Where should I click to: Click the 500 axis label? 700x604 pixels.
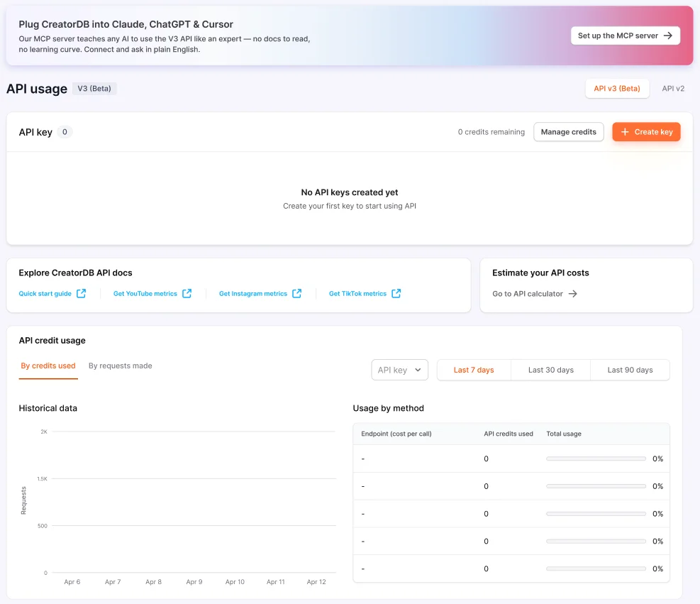(x=43, y=526)
